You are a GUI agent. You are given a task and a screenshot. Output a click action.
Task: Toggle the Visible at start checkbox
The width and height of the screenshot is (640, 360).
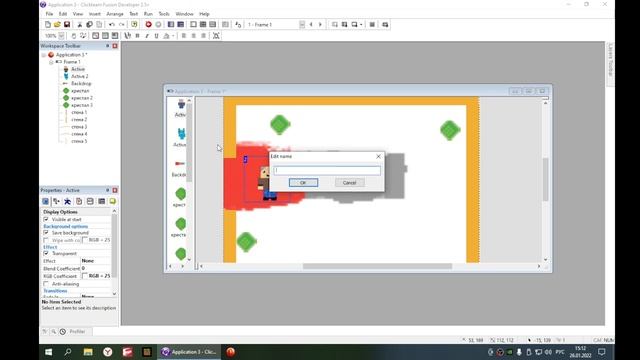coord(46,219)
